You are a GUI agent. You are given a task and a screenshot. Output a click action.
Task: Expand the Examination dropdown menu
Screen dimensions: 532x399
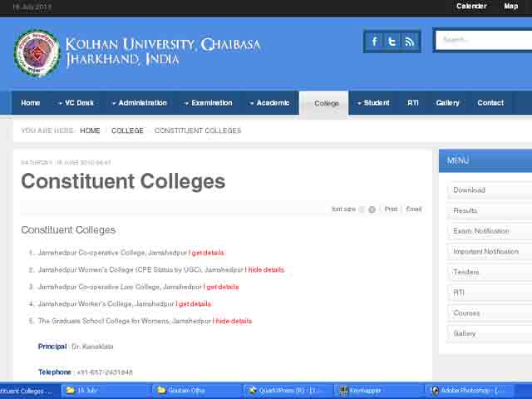tap(208, 103)
